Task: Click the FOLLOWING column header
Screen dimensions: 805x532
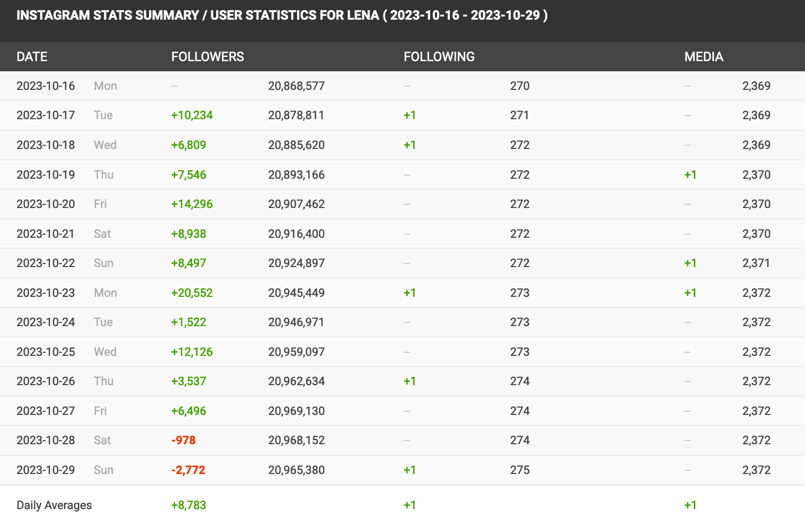Action: 439,57
